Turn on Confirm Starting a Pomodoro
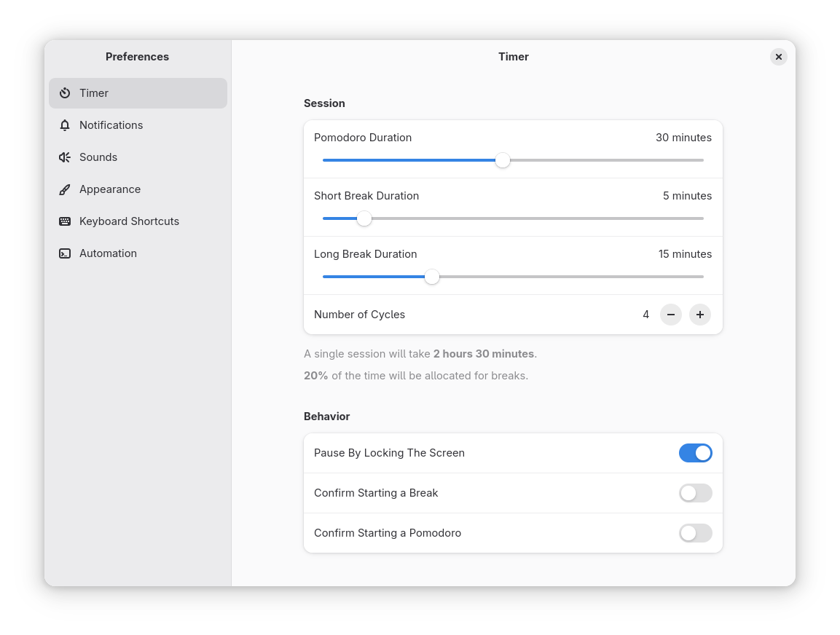840x635 pixels. click(695, 533)
